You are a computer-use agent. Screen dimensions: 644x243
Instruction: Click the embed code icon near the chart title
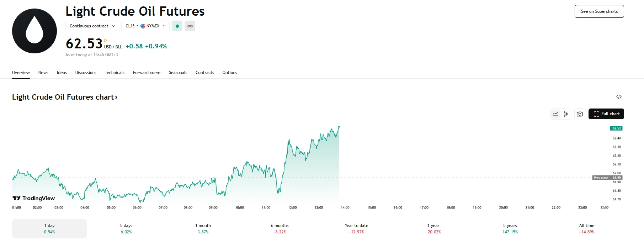[x=619, y=96]
